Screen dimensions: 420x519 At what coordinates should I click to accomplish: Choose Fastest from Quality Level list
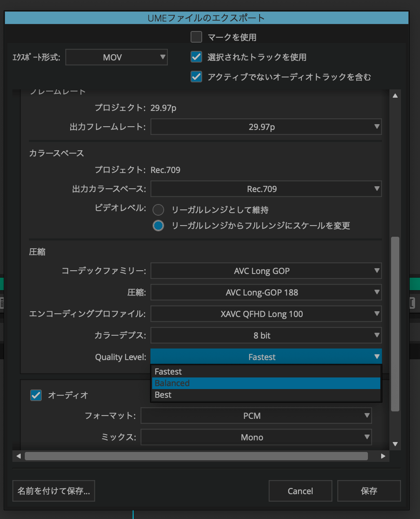tap(266, 372)
